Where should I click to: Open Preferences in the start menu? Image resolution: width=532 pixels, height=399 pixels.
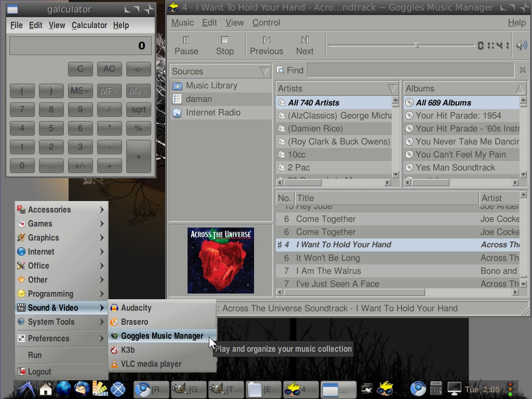click(x=62, y=338)
